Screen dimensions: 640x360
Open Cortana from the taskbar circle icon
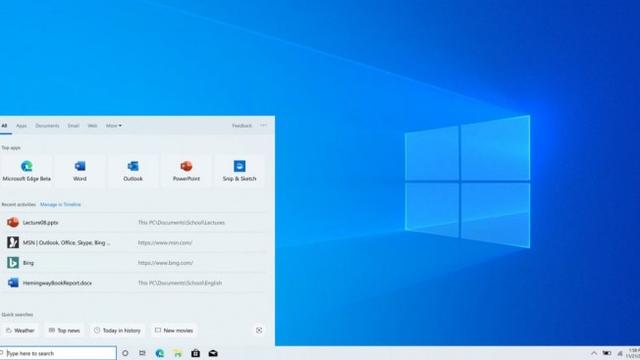click(x=125, y=353)
